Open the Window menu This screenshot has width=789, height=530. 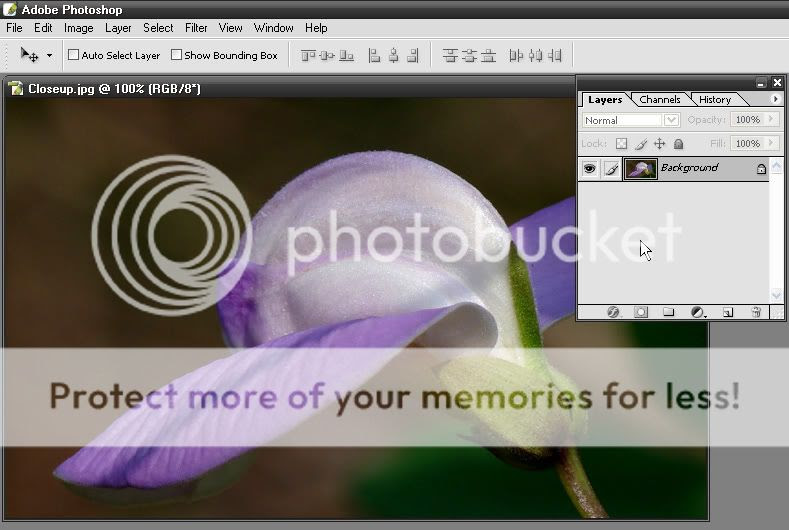pyautogui.click(x=274, y=28)
